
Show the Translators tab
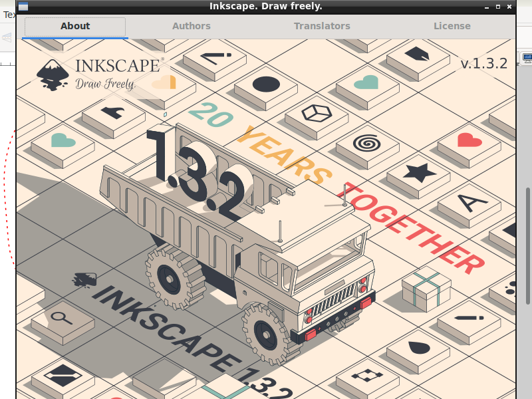[x=322, y=26]
